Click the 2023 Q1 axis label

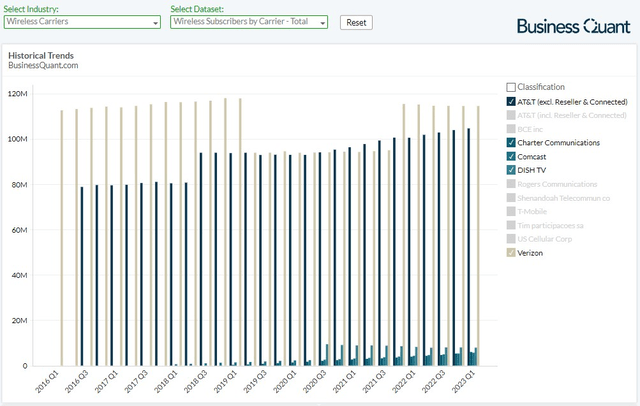(464, 382)
